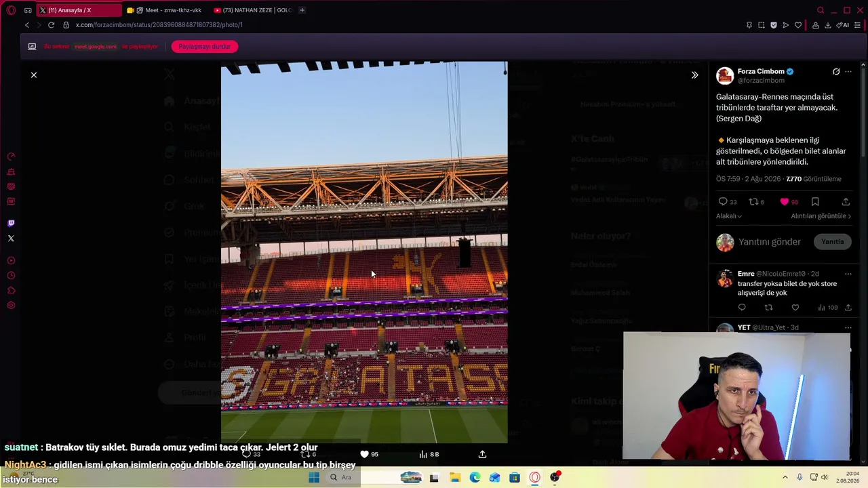Click the Grok icon on the tweet header
This screenshot has height=488, width=868.
coord(836,72)
